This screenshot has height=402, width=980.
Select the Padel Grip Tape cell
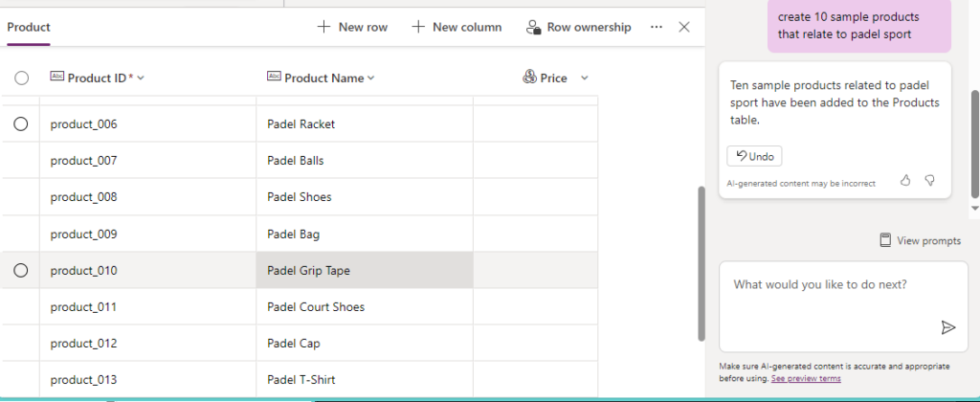click(365, 270)
